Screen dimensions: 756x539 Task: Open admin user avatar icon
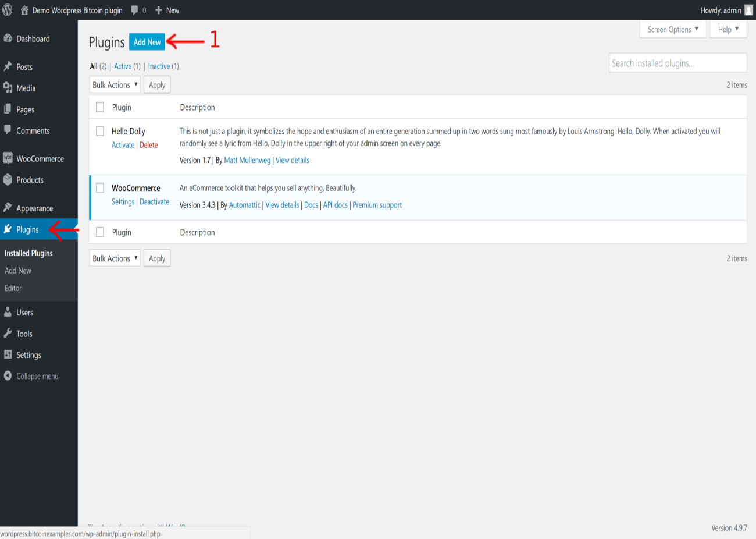[x=748, y=10]
